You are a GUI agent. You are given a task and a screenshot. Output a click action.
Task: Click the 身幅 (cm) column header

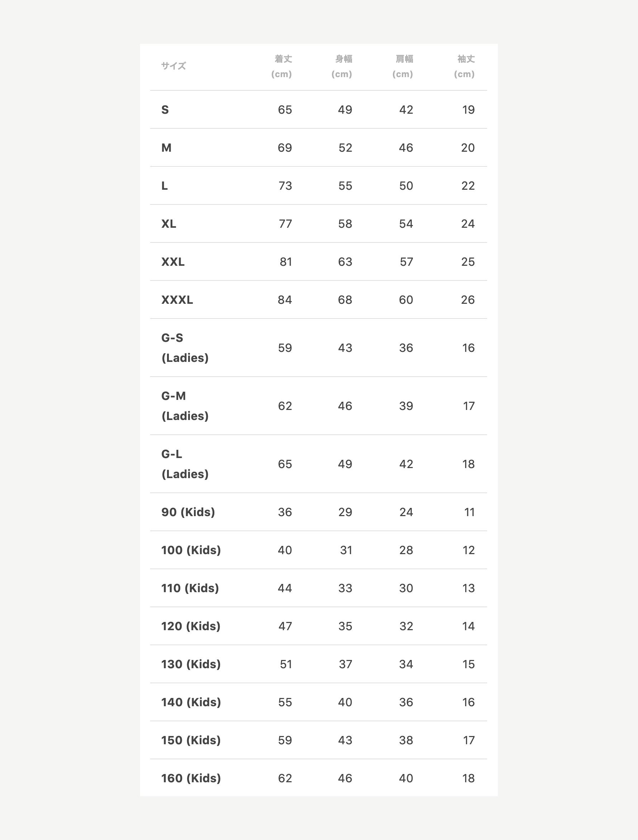click(342, 66)
